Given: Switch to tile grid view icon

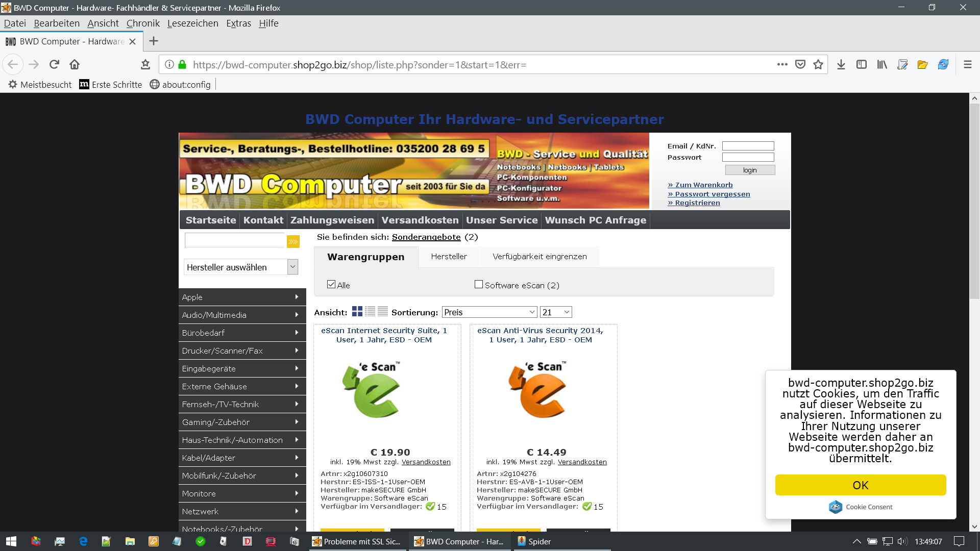Looking at the screenshot, I should (x=357, y=312).
